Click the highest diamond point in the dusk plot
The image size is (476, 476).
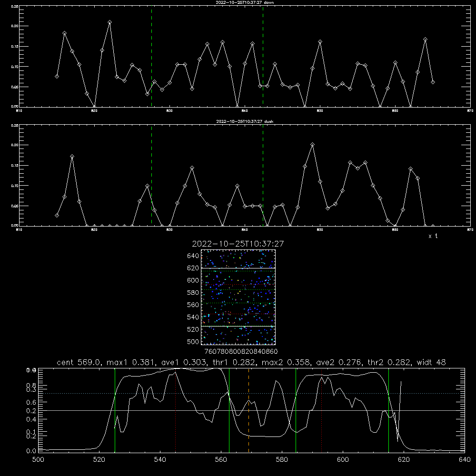click(312, 145)
